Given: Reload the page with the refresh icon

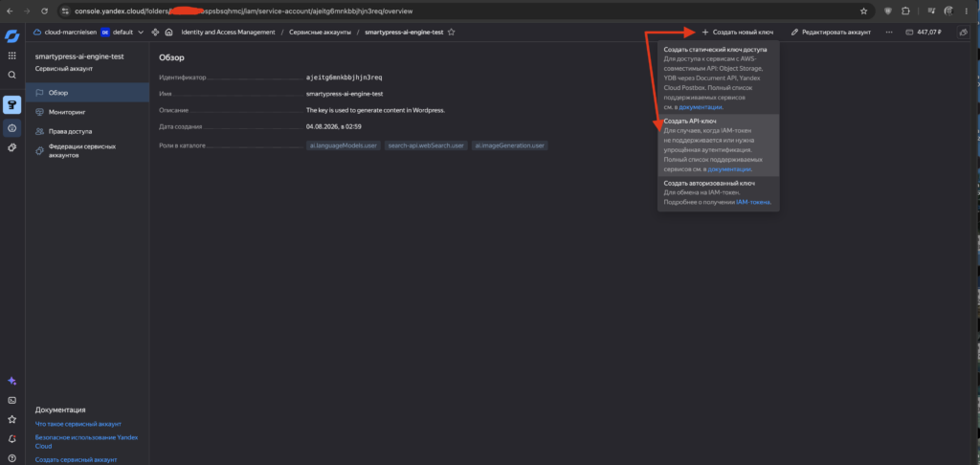Looking at the screenshot, I should click(44, 11).
